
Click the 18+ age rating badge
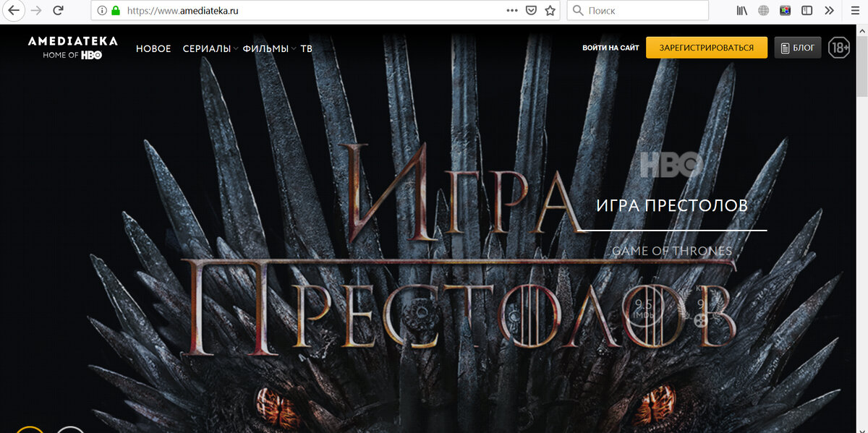[839, 48]
